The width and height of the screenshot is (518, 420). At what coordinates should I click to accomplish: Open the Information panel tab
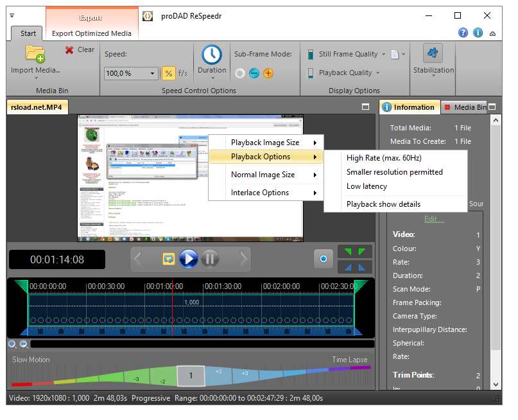(x=410, y=107)
